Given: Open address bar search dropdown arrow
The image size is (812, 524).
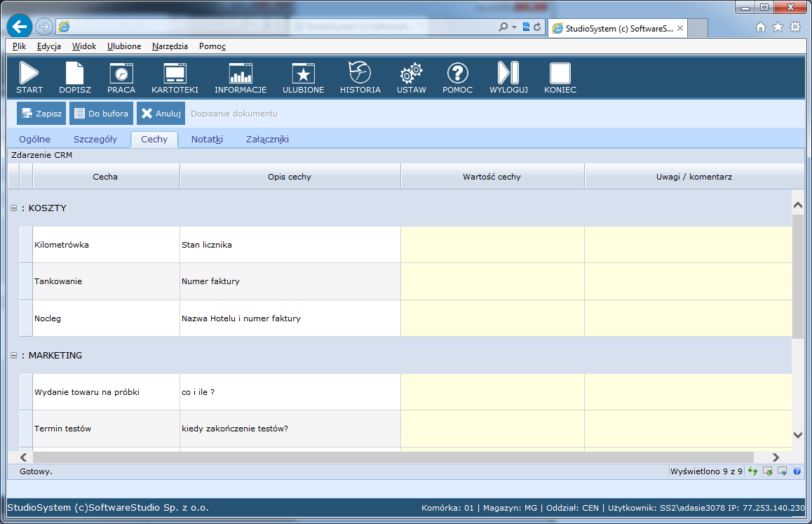Looking at the screenshot, I should (514, 27).
